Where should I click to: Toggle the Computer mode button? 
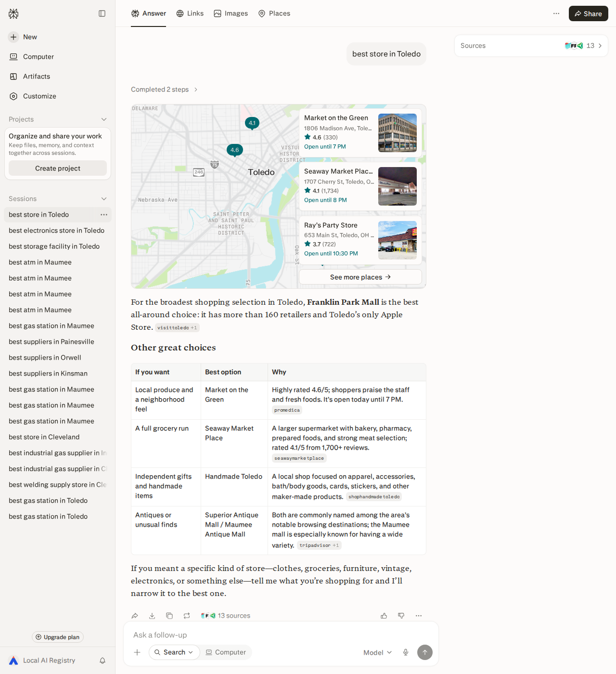tap(226, 652)
